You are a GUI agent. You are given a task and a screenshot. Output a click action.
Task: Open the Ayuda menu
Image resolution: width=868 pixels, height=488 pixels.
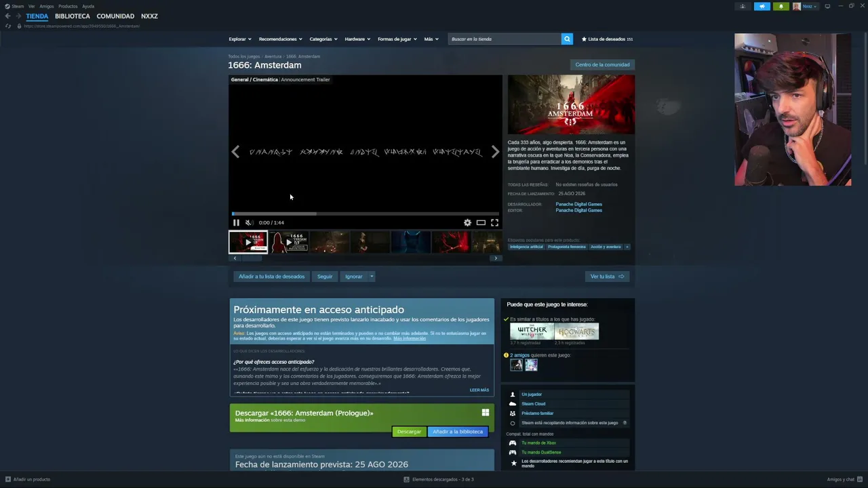(88, 6)
